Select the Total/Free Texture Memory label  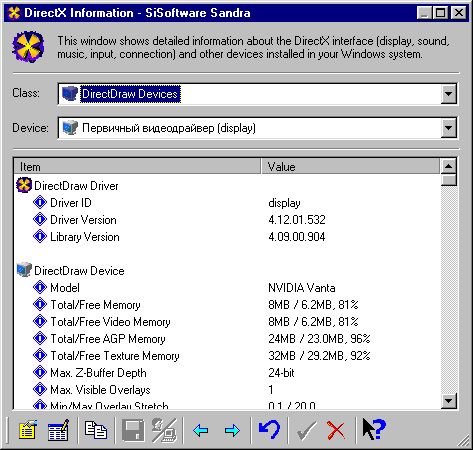point(115,356)
